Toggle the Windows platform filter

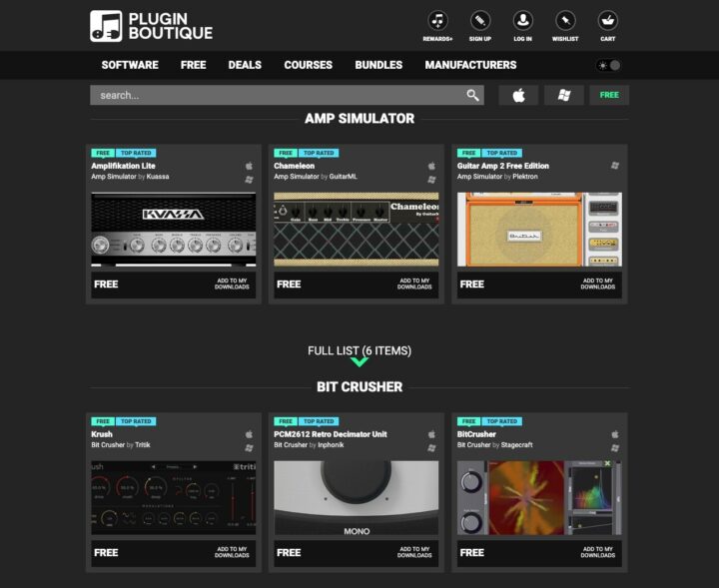[564, 95]
